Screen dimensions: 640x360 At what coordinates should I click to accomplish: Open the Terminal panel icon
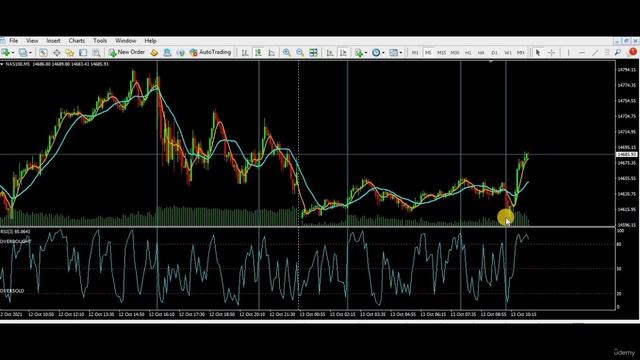(83, 53)
